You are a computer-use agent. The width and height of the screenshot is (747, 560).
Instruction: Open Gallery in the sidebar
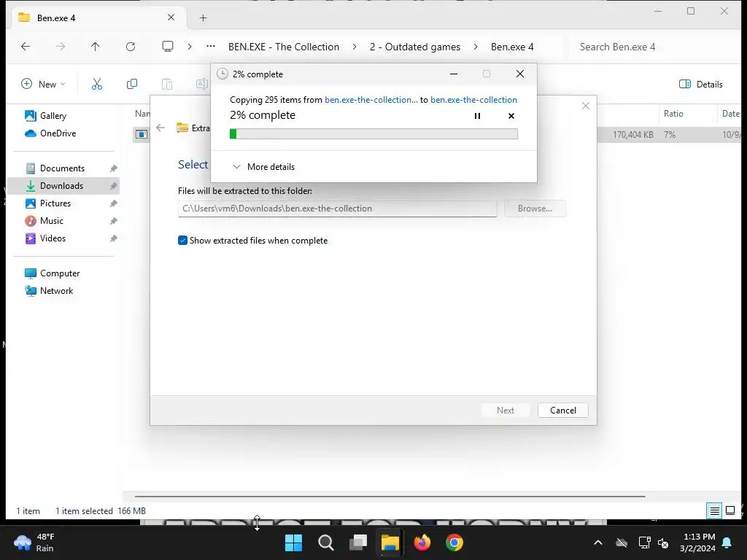(x=53, y=116)
